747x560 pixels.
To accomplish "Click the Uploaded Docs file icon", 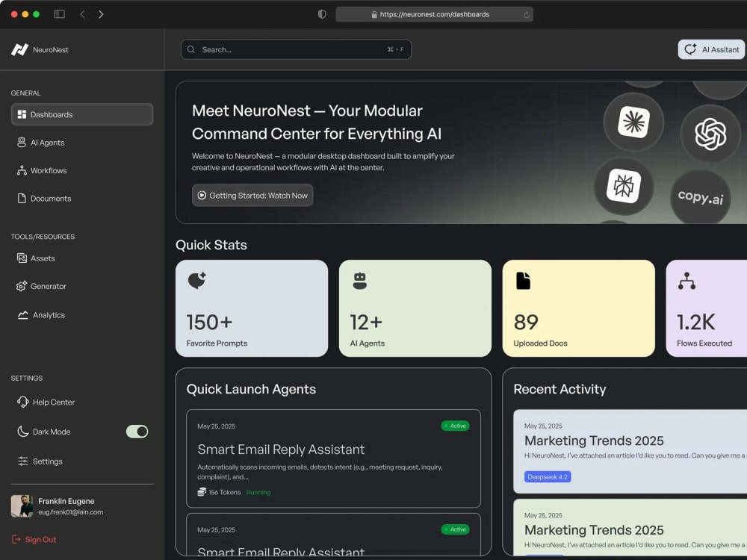I will [523, 281].
